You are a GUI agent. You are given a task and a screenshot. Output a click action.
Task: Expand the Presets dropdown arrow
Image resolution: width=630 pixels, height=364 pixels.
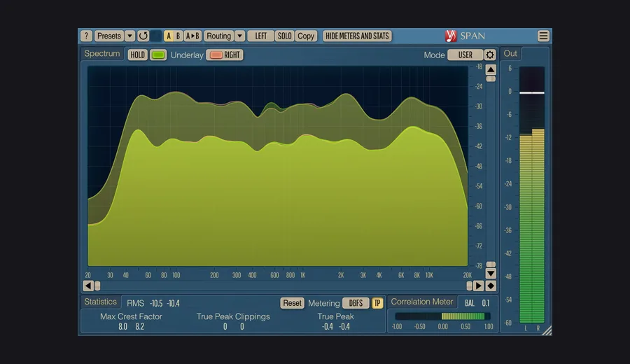(x=129, y=36)
